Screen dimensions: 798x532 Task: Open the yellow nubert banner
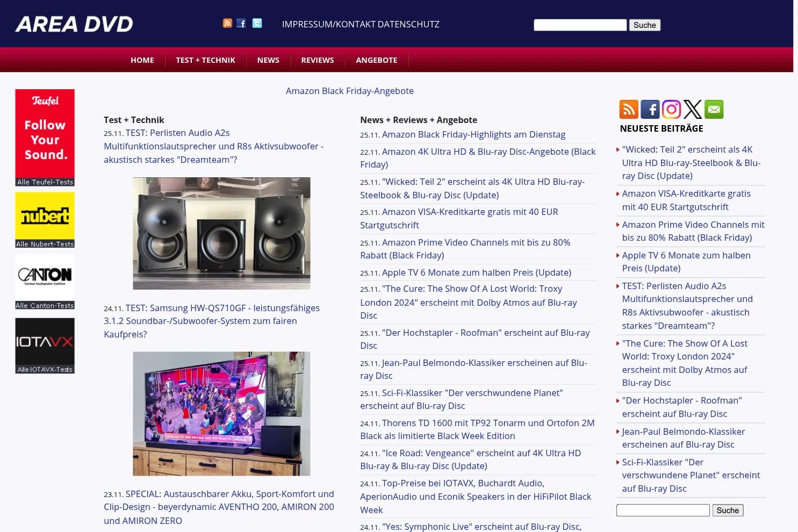tap(45, 220)
